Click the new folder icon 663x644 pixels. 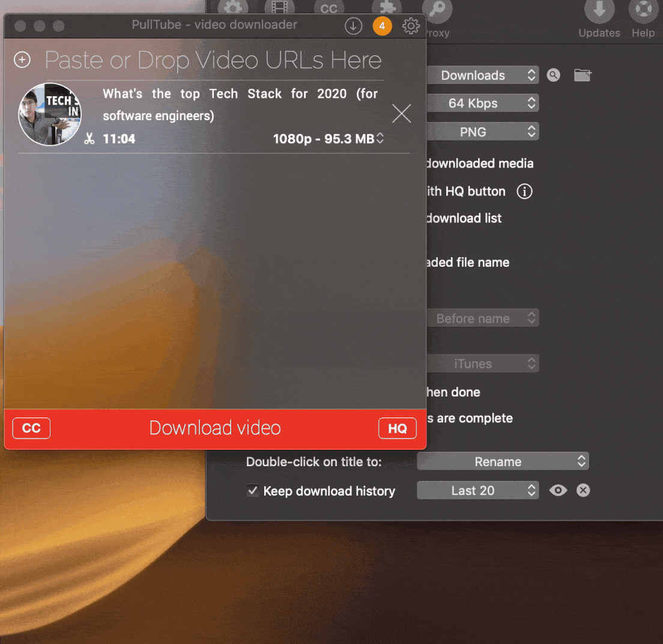[x=583, y=75]
